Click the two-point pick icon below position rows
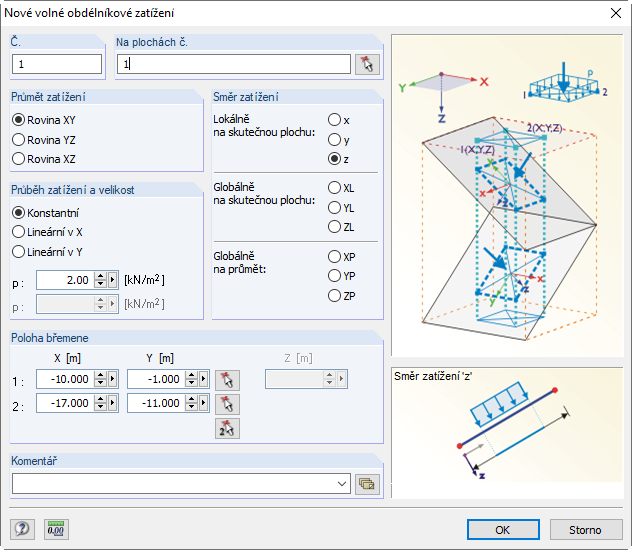 pyautogui.click(x=227, y=428)
